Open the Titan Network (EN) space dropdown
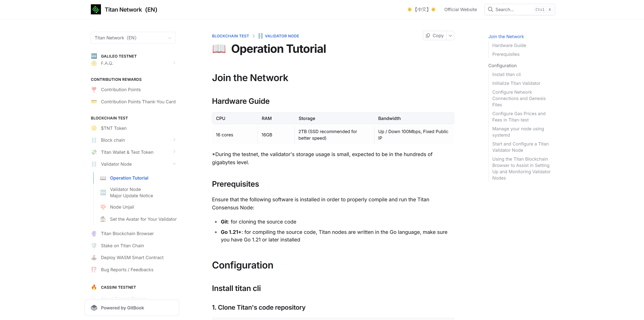Viewport: 644px width, 320px height. click(x=133, y=38)
